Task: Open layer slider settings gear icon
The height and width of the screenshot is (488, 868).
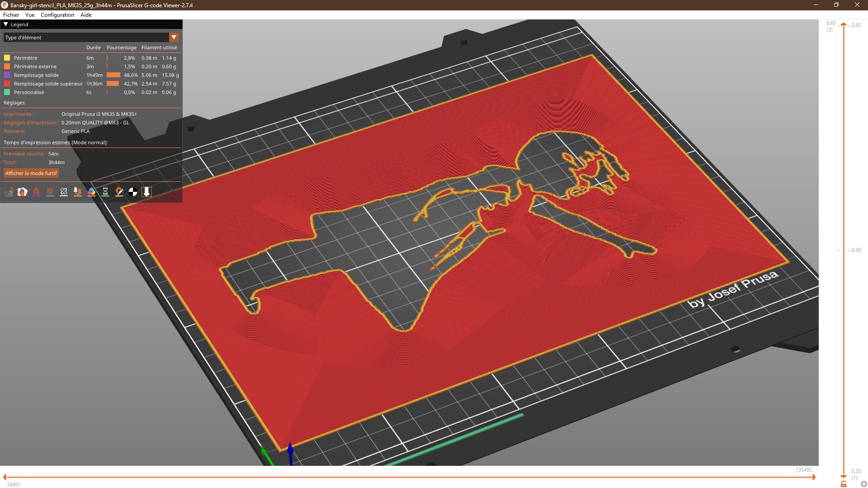Action: (863, 484)
